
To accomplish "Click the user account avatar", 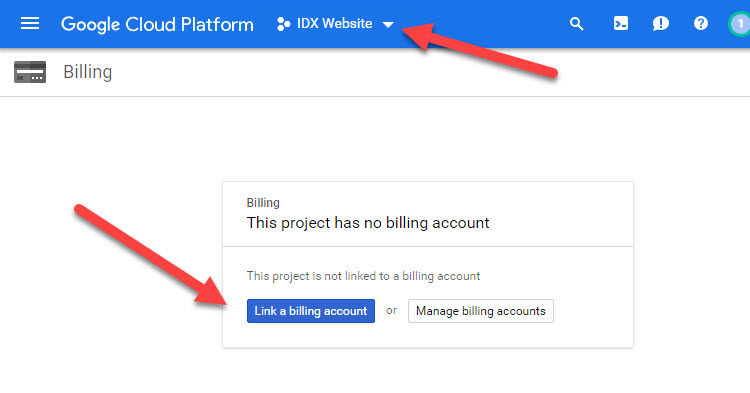I will pos(739,24).
